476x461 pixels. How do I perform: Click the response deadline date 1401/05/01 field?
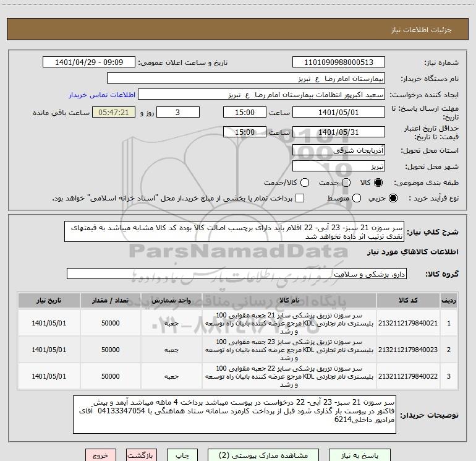(339, 112)
